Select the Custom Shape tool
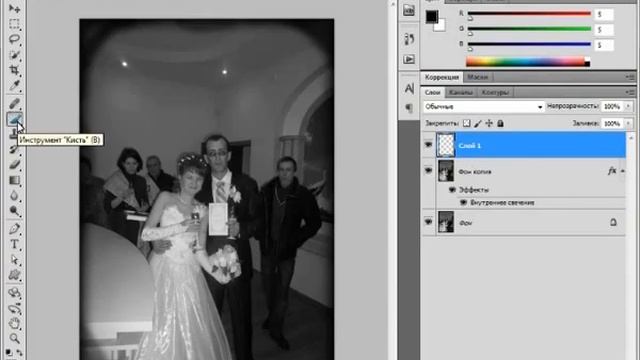The width and height of the screenshot is (640, 360). tap(14, 275)
